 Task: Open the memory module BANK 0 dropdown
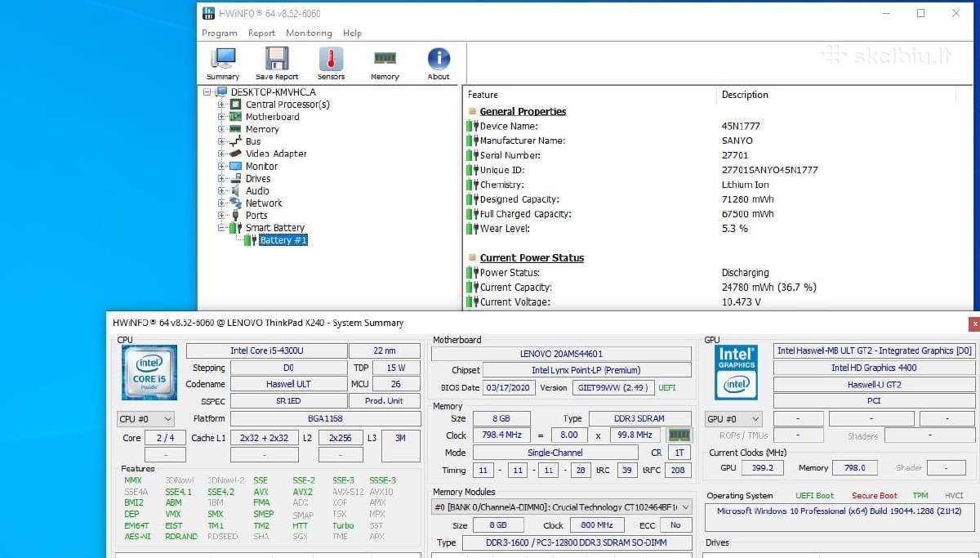pos(562,507)
